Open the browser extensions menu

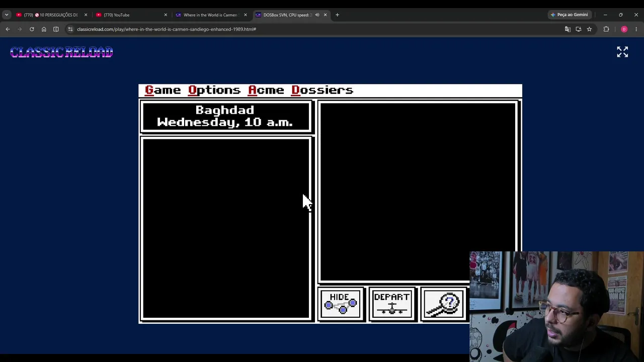click(x=606, y=29)
